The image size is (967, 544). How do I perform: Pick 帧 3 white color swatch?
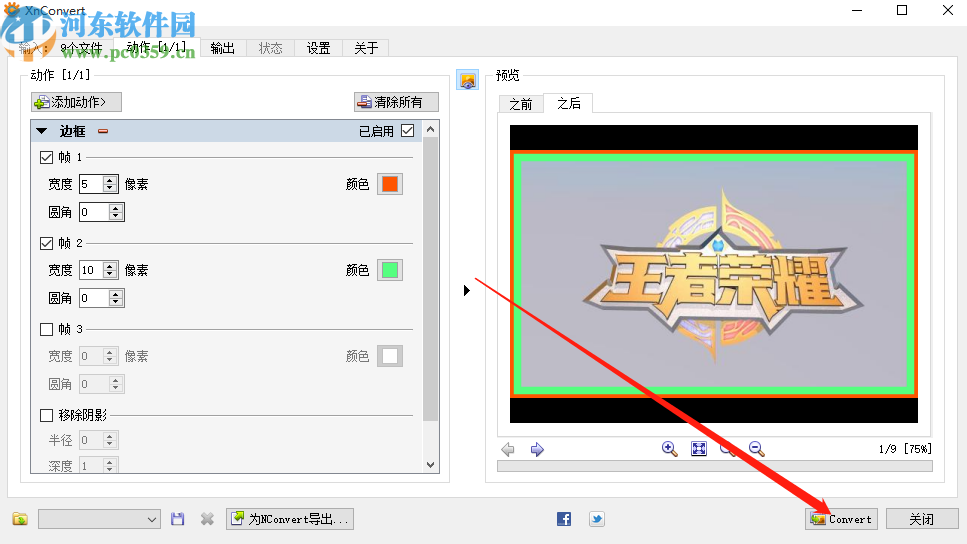(x=390, y=356)
